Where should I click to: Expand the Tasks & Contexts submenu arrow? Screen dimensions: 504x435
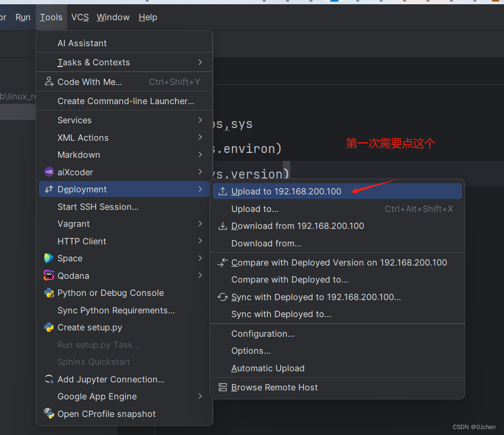click(200, 62)
